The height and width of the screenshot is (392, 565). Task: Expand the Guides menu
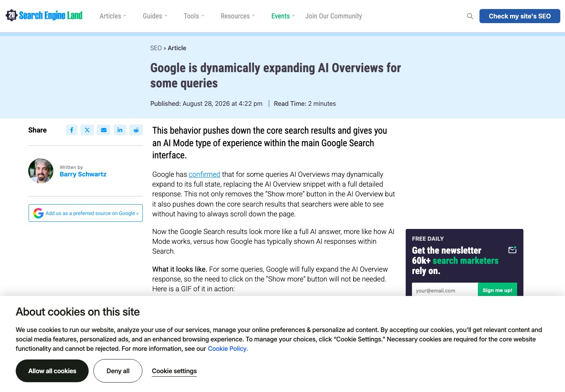point(155,16)
